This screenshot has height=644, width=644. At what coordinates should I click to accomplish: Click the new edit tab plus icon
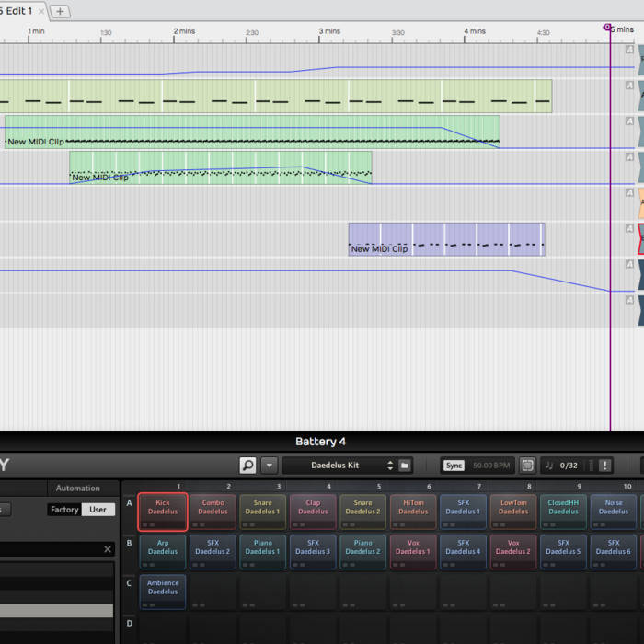pos(60,11)
